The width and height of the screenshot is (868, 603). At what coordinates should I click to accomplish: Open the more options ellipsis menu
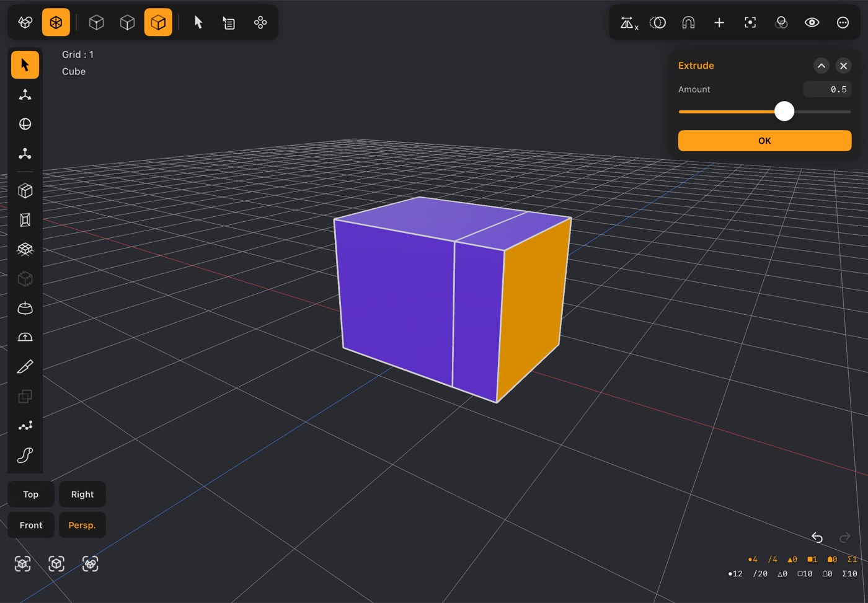(x=843, y=23)
